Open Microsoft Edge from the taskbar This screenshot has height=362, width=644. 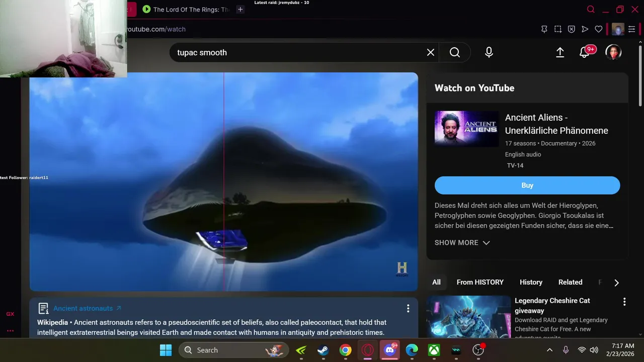coord(412,350)
